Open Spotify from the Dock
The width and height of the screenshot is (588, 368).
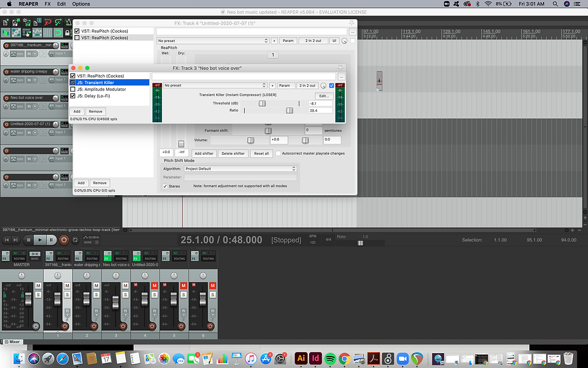[x=330, y=358]
